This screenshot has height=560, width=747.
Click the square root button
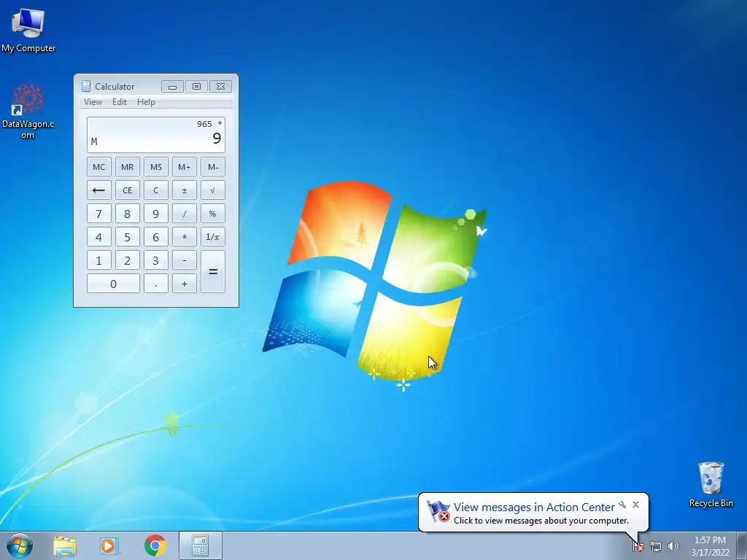pos(213,190)
